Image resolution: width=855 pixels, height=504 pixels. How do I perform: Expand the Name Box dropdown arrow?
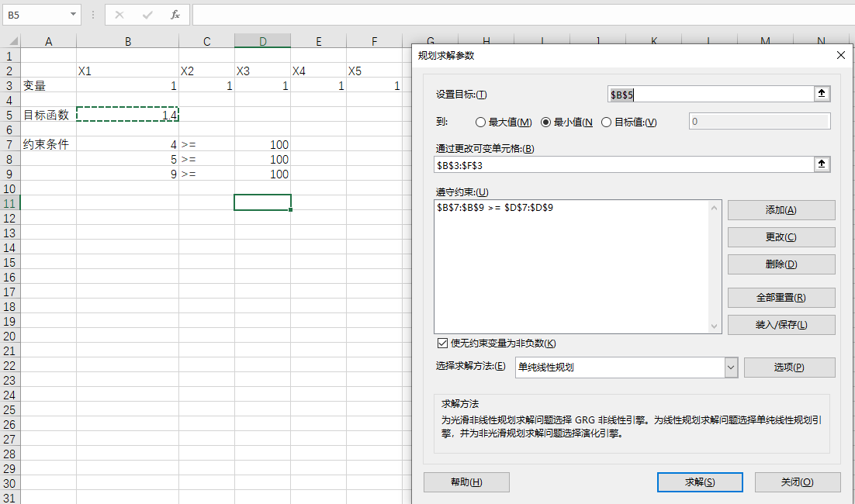coord(73,15)
